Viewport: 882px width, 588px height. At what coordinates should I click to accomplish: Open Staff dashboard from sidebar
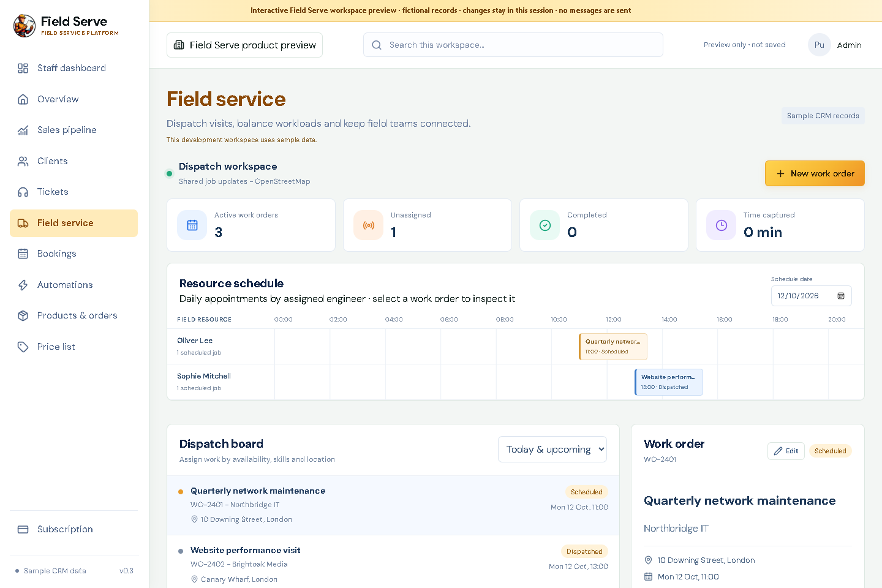coord(73,68)
